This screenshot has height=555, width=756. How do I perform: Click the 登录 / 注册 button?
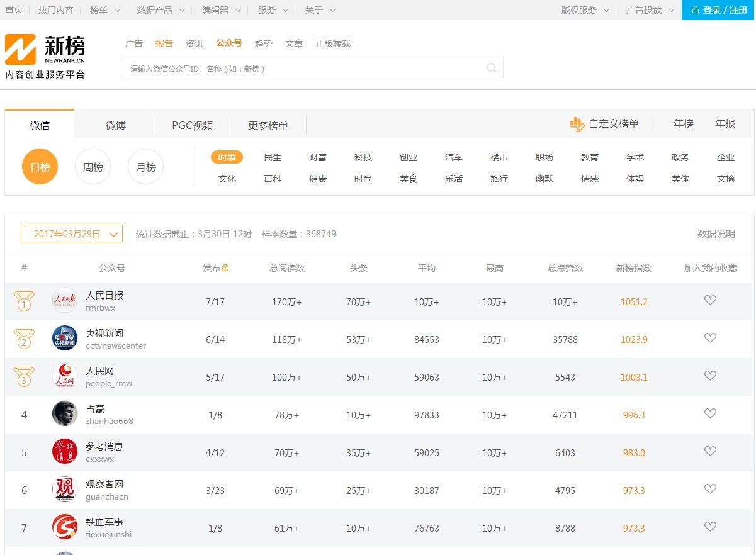(x=719, y=10)
